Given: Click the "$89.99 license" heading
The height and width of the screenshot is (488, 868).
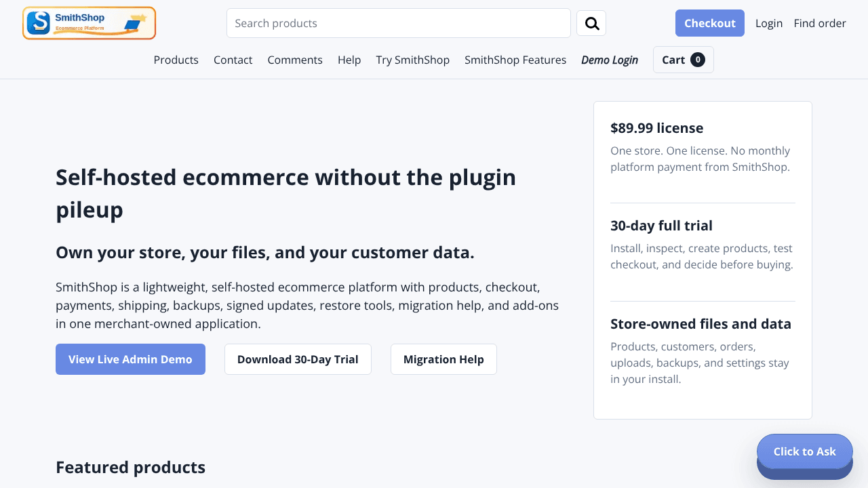Looking at the screenshot, I should 656,128.
